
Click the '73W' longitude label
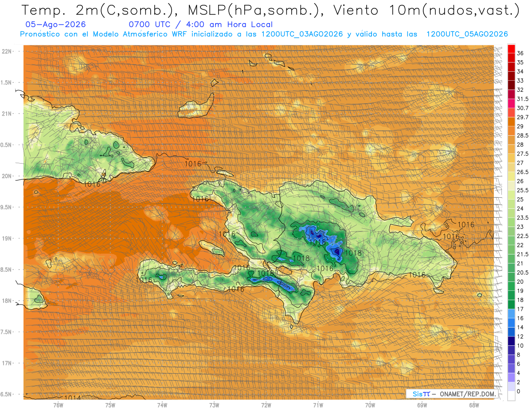[214, 405]
